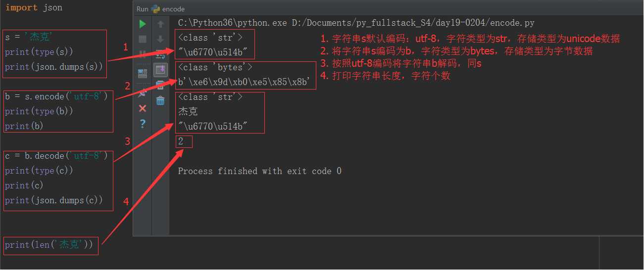Click the Pause output icon
644x270 pixels.
(x=143, y=54)
